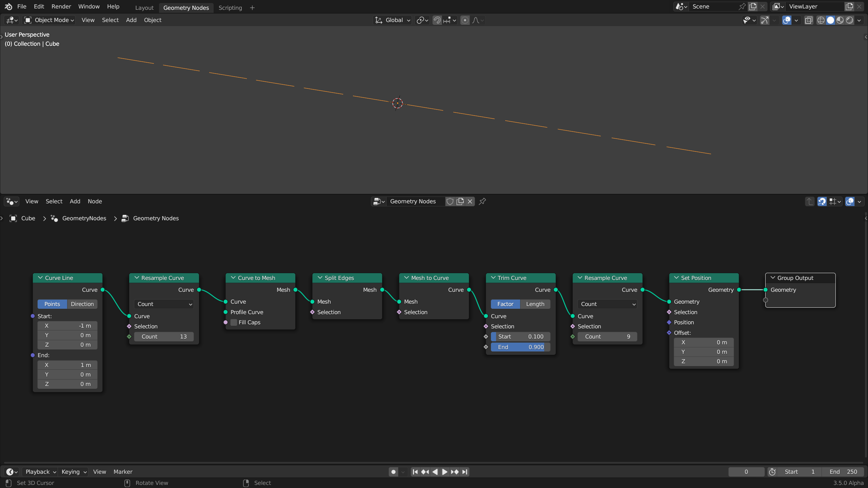Open the File menu
The image size is (868, 488).
(22, 6)
